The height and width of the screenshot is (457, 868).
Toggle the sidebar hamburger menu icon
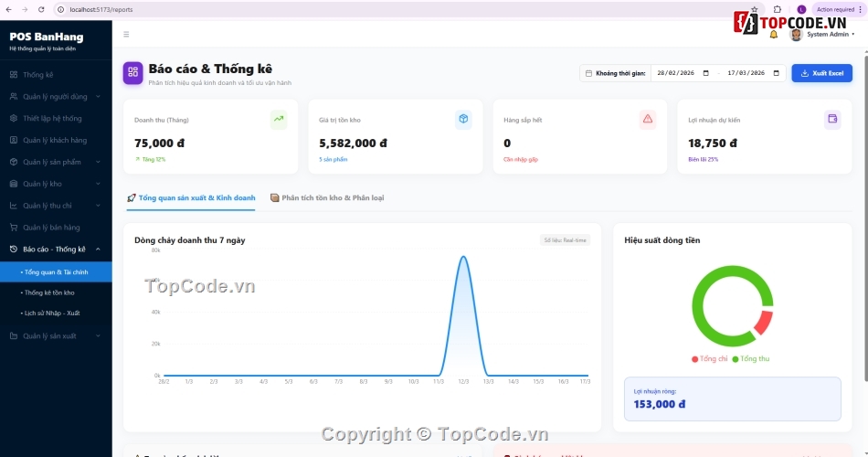point(126,35)
